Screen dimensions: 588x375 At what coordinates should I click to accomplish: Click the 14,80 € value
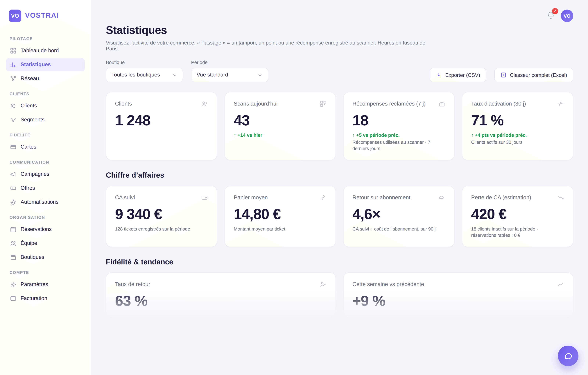pos(257,214)
